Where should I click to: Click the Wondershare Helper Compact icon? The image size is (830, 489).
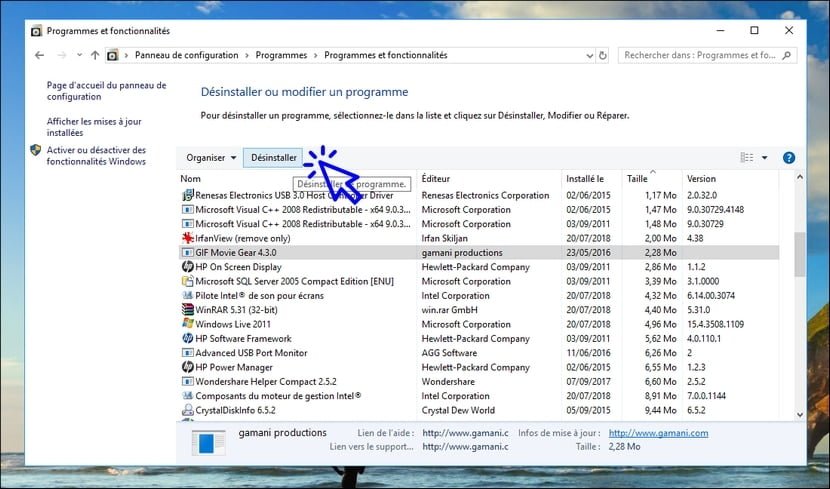coord(187,382)
